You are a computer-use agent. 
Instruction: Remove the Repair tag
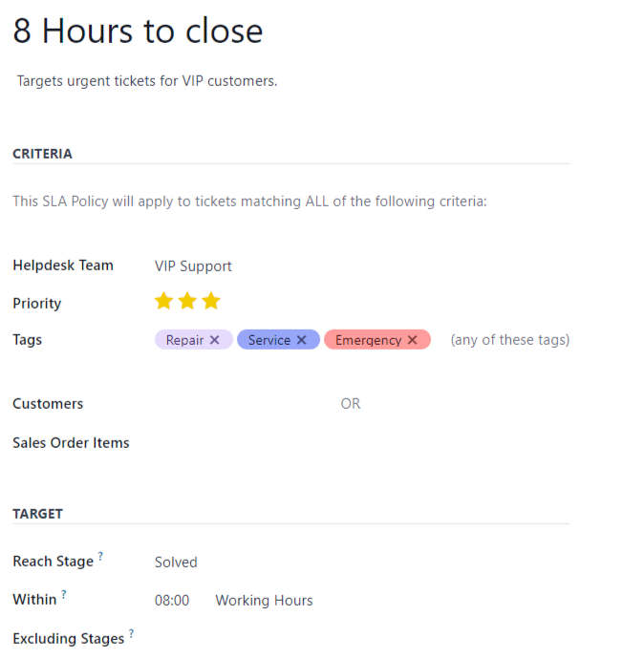coord(215,340)
